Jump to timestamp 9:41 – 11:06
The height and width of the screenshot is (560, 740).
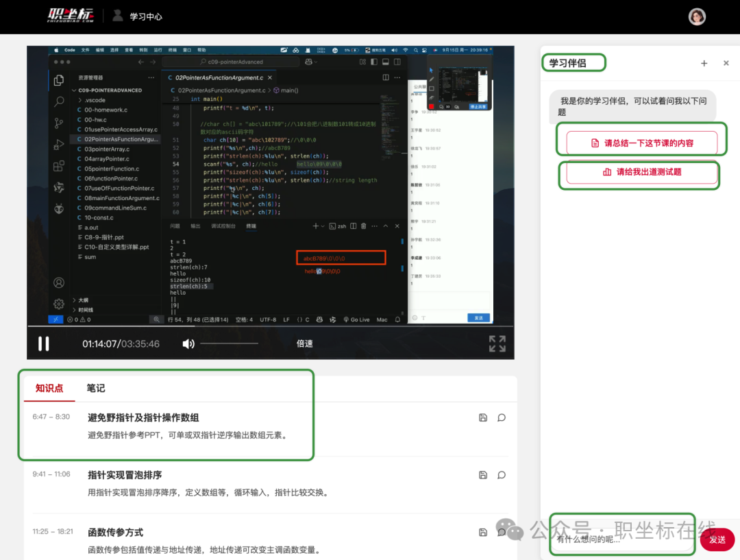tap(51, 474)
